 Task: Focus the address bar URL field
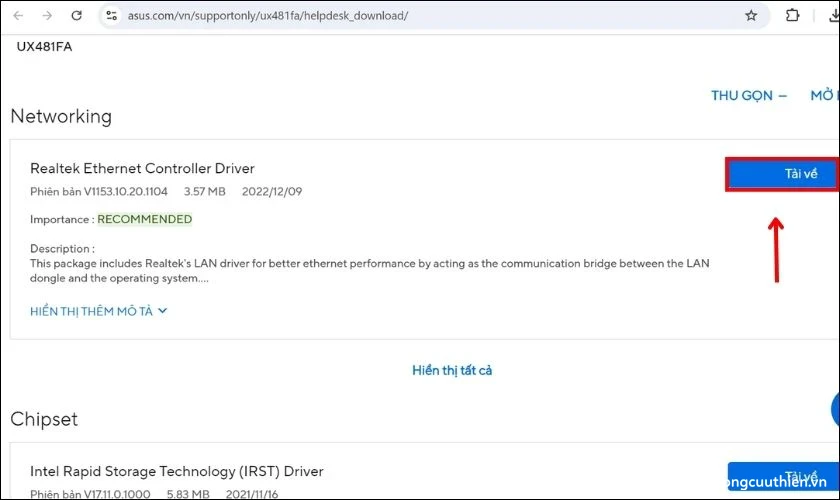pos(434,16)
